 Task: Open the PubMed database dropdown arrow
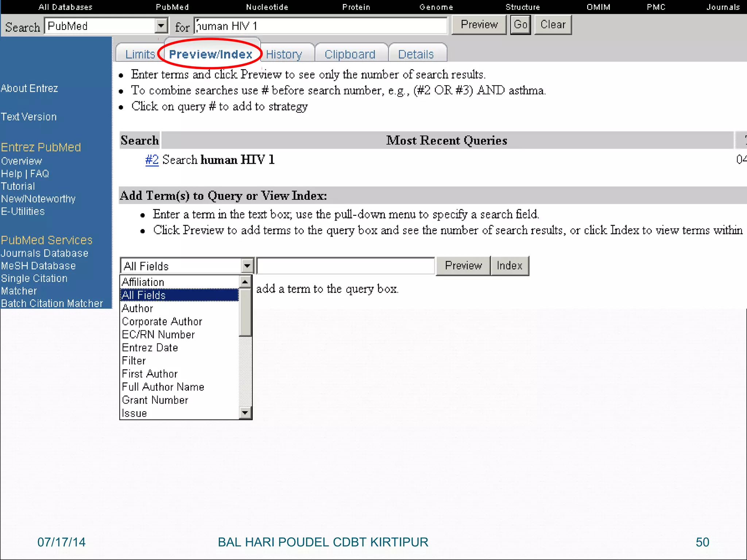pos(161,26)
